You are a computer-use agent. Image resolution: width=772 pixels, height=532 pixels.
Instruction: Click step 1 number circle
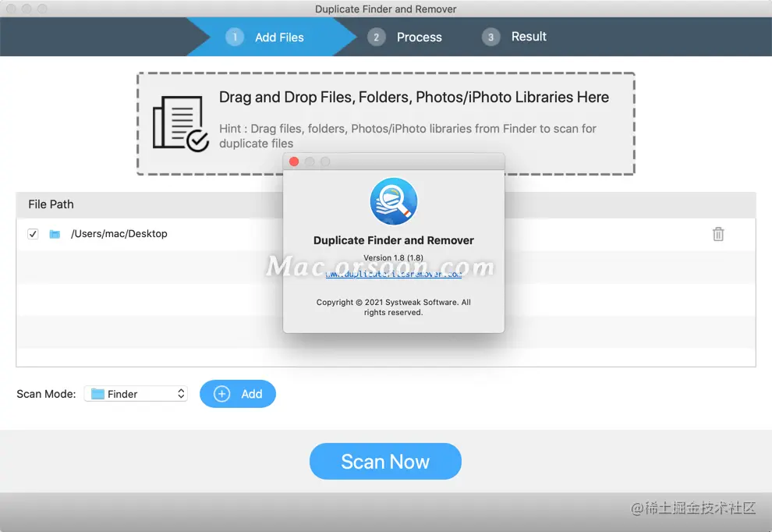pos(235,37)
